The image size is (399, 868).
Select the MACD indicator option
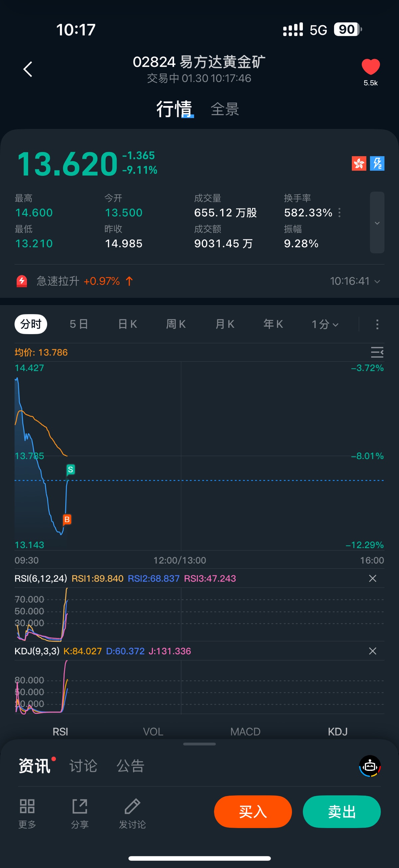245,732
